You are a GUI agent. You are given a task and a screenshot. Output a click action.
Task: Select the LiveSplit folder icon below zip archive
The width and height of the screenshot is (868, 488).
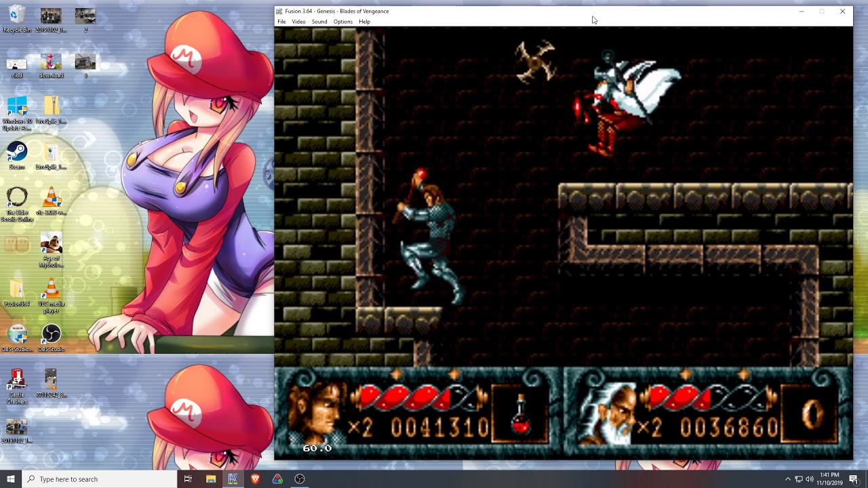click(x=51, y=157)
